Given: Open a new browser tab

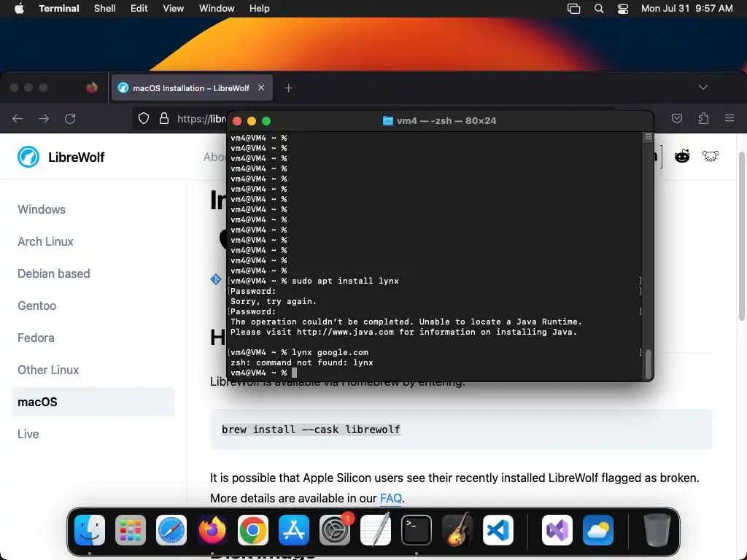Looking at the screenshot, I should coord(288,87).
